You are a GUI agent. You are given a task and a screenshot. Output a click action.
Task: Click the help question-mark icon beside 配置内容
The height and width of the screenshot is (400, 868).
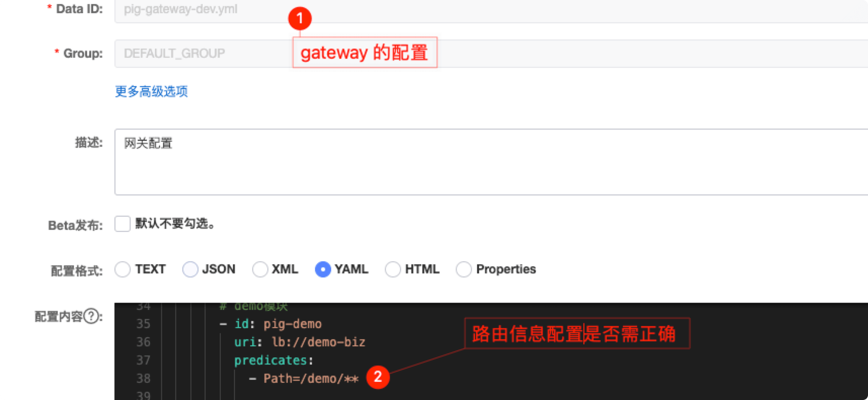pyautogui.click(x=92, y=316)
